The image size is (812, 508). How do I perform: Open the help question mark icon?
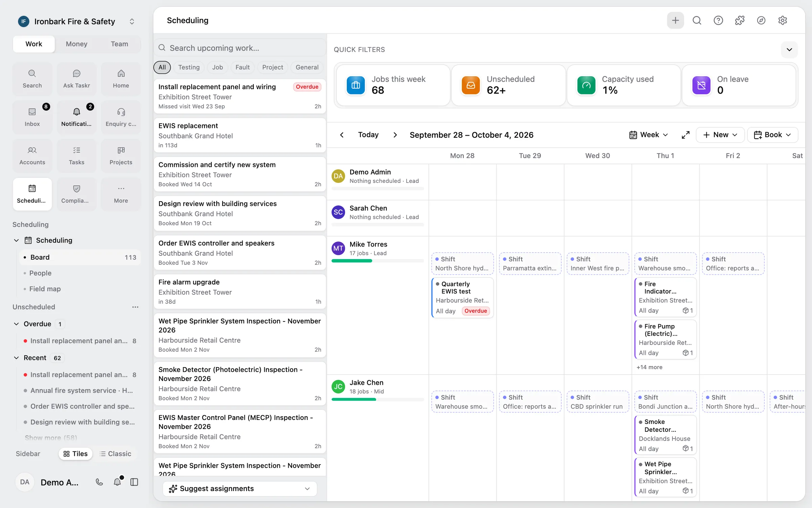[718, 20]
